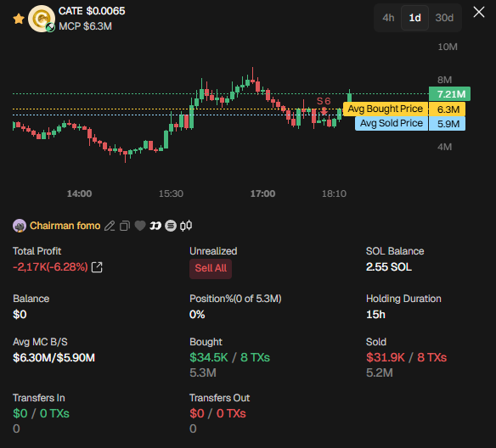Click the 7.21M price label on the chart
This screenshot has width=496, height=448.
click(x=449, y=94)
